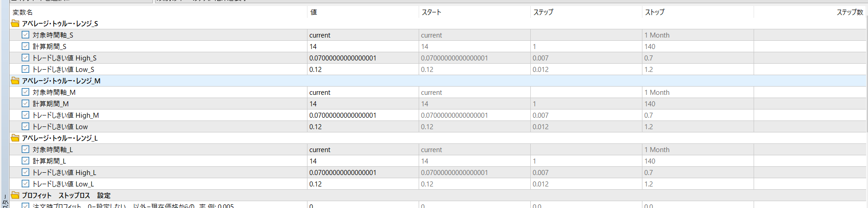Open start dropdown current for 対象時間軸_L
Screen dimensions: 868x208
[x=474, y=150]
